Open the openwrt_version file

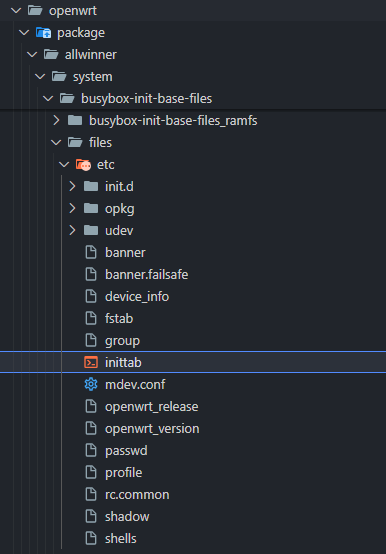point(152,429)
